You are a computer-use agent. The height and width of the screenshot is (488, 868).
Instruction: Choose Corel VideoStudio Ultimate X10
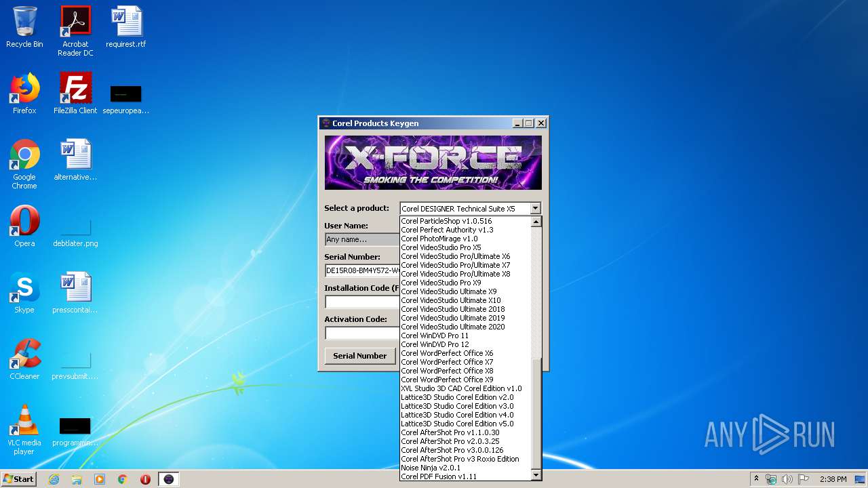[465, 300]
